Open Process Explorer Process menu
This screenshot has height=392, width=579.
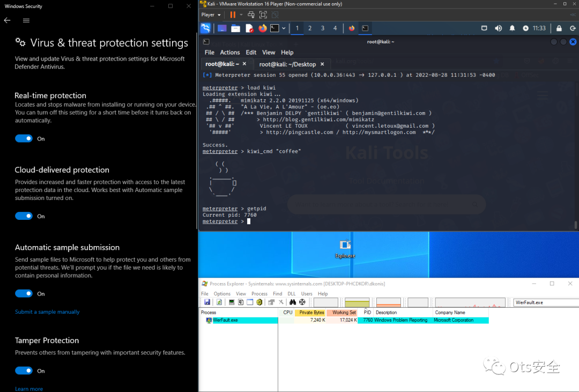pyautogui.click(x=259, y=294)
